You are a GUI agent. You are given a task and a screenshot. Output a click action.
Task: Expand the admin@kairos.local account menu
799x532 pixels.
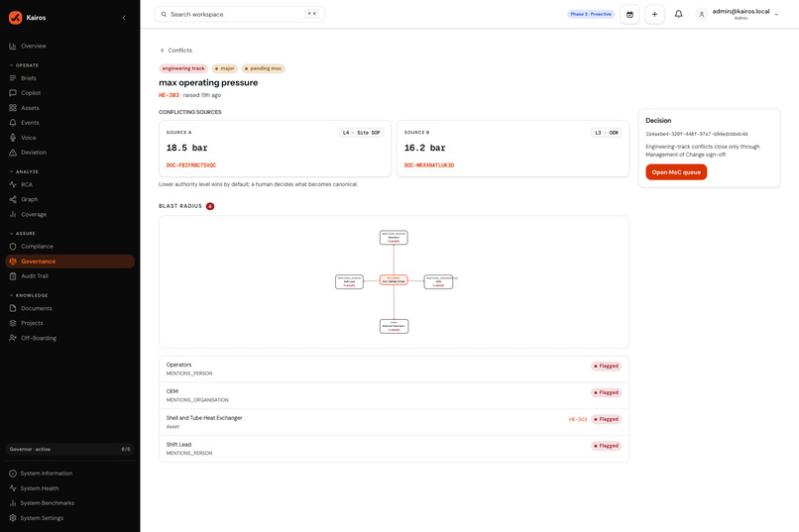[x=738, y=14]
